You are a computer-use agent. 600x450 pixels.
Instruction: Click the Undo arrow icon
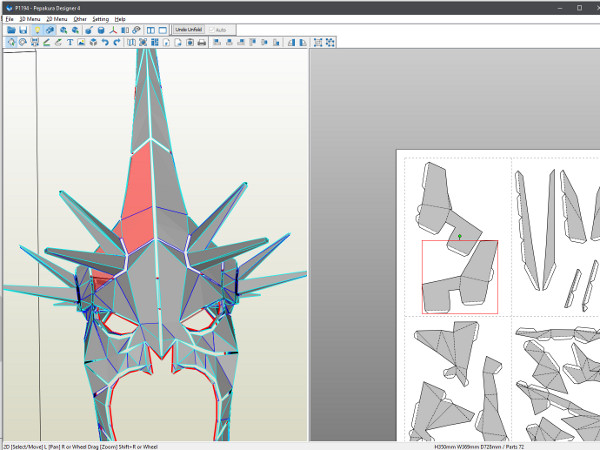click(x=105, y=42)
